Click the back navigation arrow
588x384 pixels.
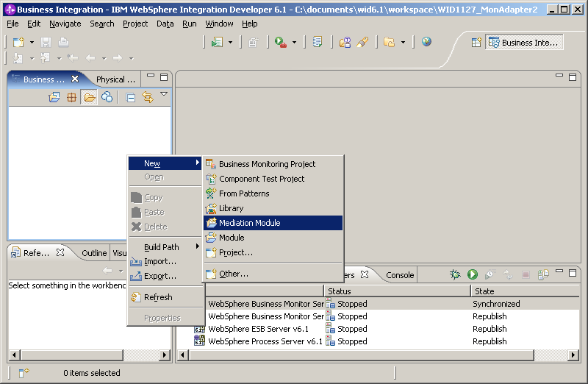point(90,58)
